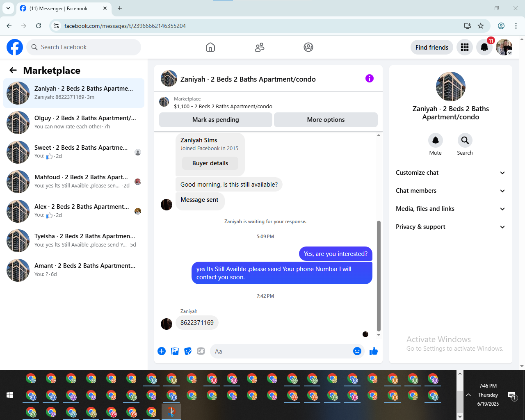The width and height of the screenshot is (525, 420).
Task: Click the Facebook logo icon
Action: point(15,47)
